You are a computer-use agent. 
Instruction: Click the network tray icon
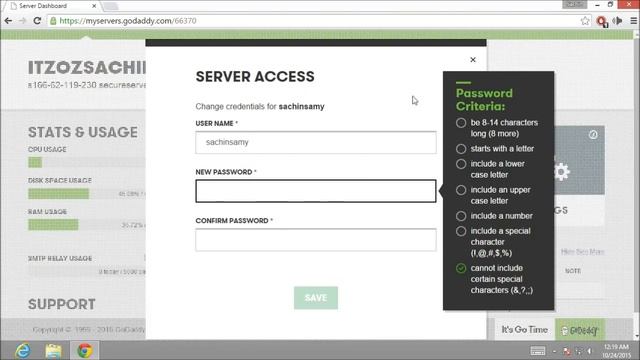click(x=578, y=351)
